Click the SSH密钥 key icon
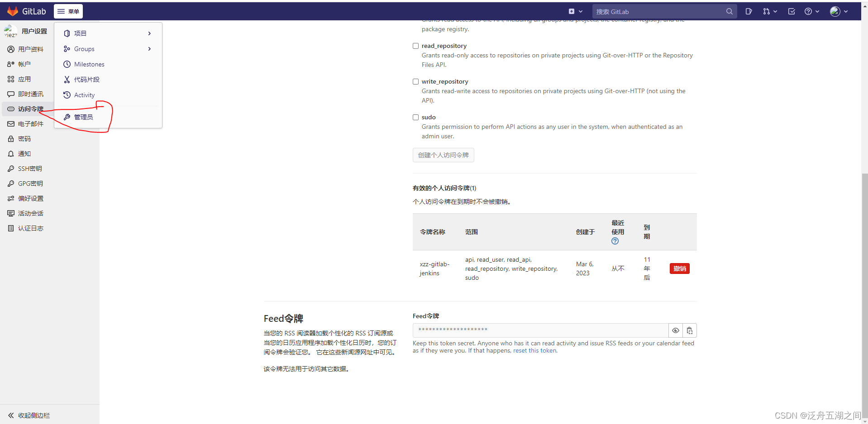 [x=11, y=169]
